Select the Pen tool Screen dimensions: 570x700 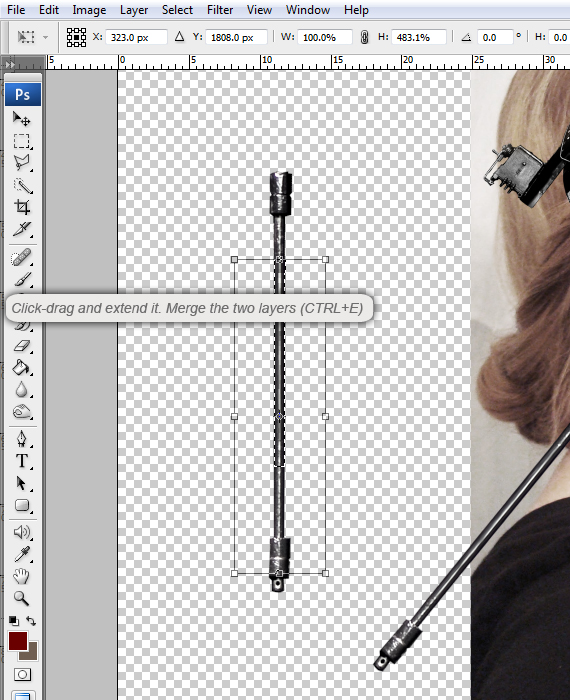point(21,439)
